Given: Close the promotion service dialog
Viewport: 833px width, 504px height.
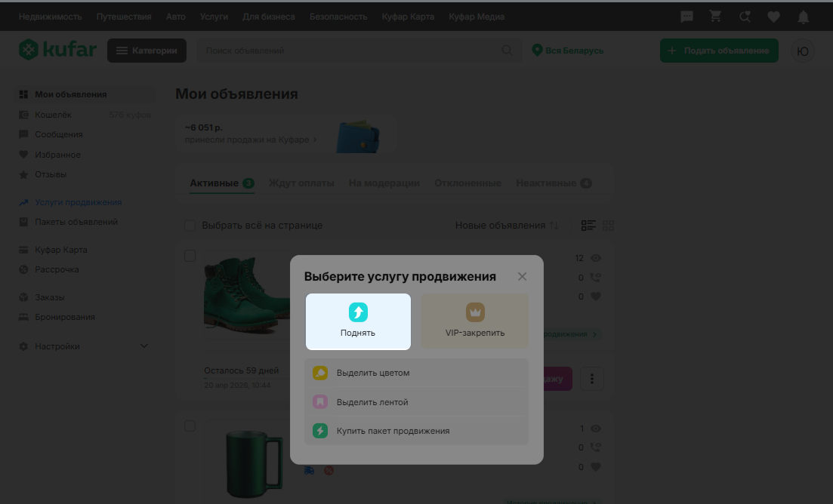Looking at the screenshot, I should click(522, 276).
